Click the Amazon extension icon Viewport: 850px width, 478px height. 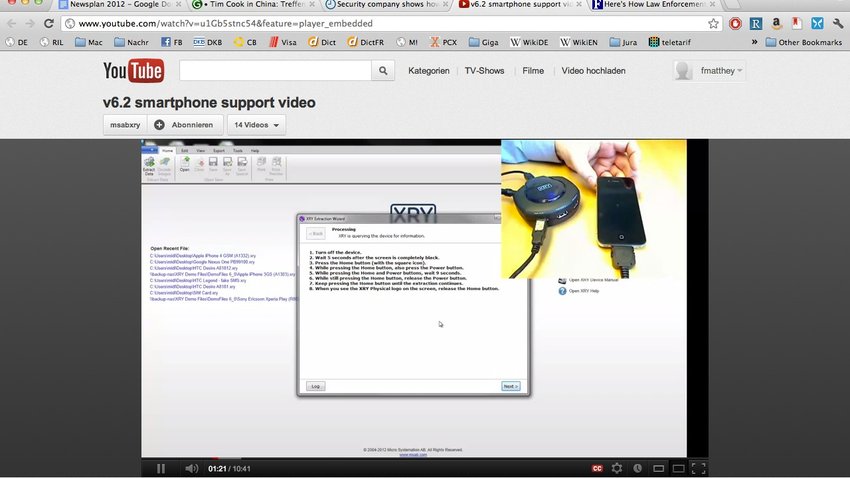776,23
